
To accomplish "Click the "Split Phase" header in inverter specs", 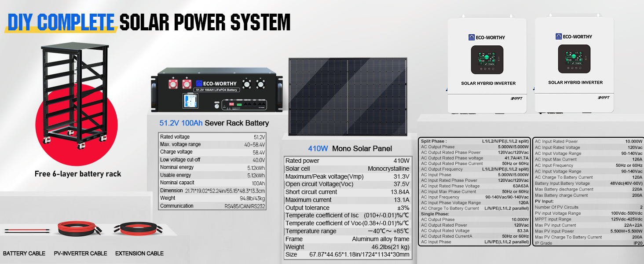I will pos(434,141).
